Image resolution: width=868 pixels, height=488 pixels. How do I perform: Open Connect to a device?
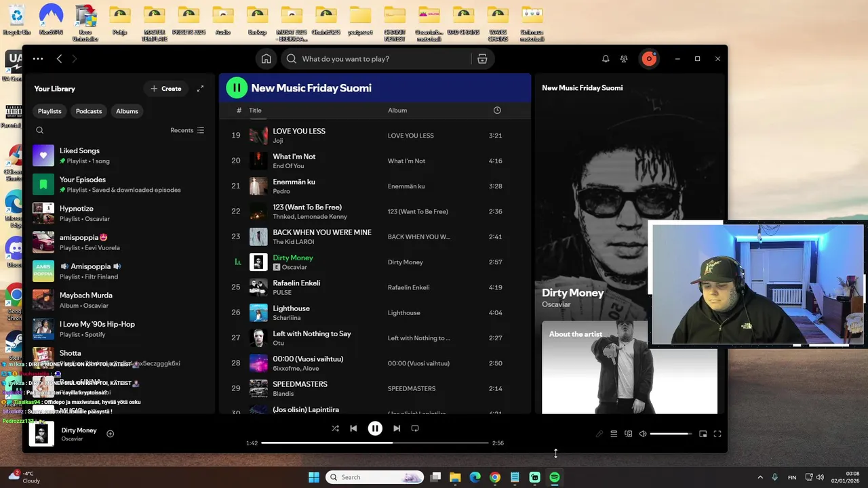point(629,434)
